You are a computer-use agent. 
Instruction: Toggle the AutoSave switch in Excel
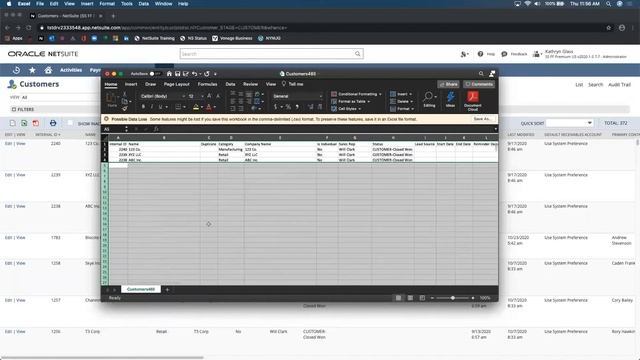(154, 74)
